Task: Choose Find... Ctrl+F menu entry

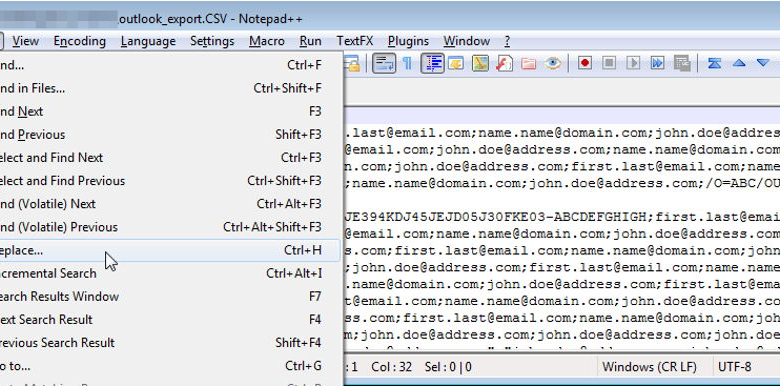Action: [x=169, y=65]
